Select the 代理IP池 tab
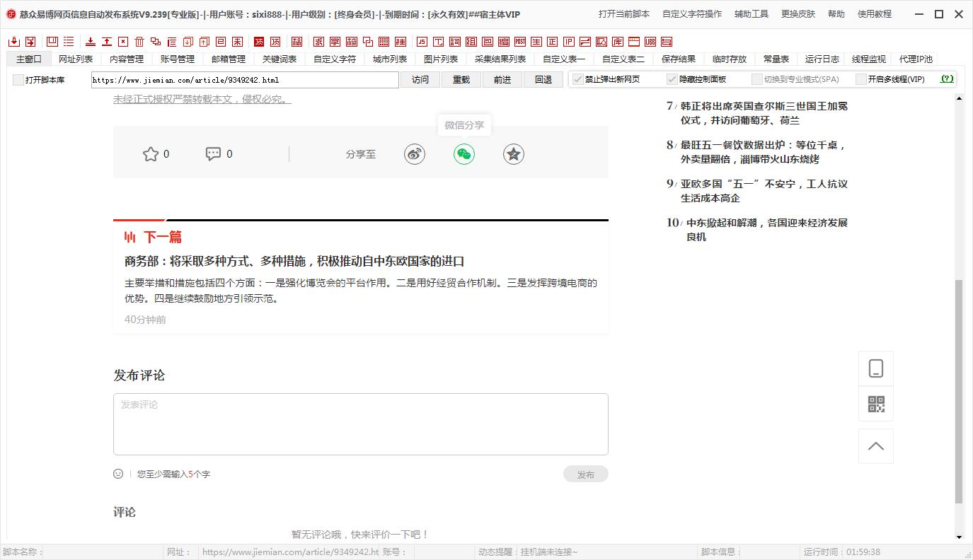Viewport: 973px width, 560px height. [916, 59]
